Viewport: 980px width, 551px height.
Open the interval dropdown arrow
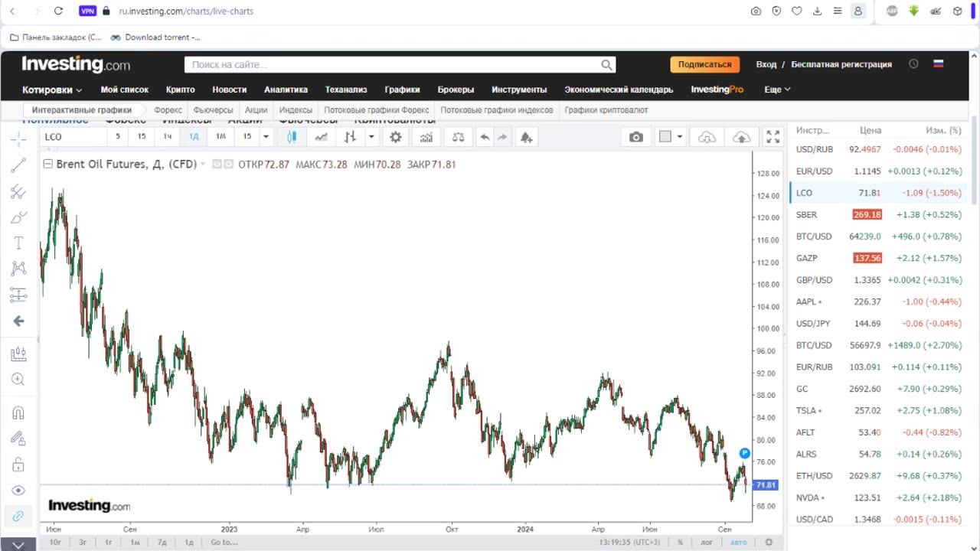[x=266, y=137]
